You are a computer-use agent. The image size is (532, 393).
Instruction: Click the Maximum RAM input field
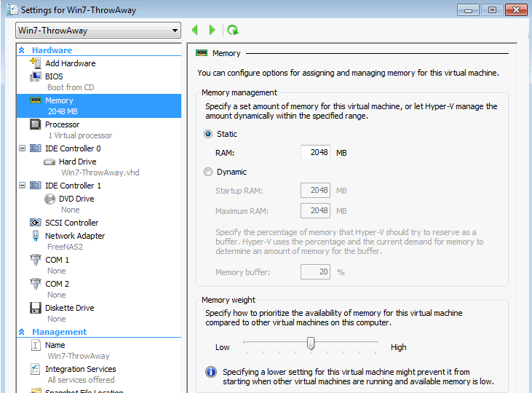pos(315,211)
